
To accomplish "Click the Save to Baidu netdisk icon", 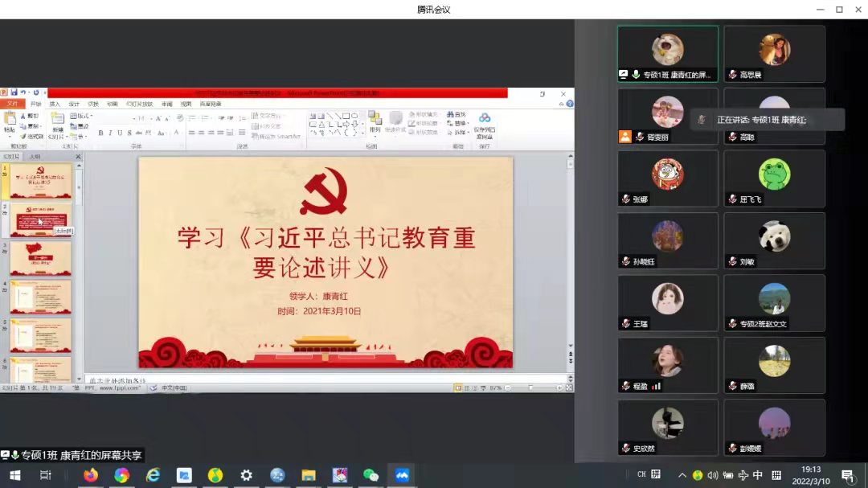I will coord(485,122).
